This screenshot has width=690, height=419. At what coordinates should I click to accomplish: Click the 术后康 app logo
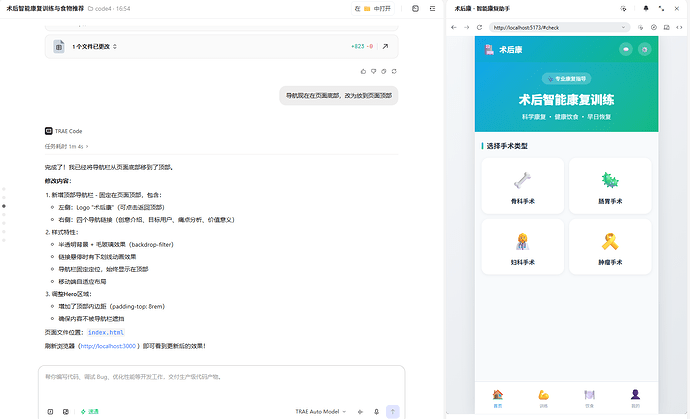coord(503,49)
